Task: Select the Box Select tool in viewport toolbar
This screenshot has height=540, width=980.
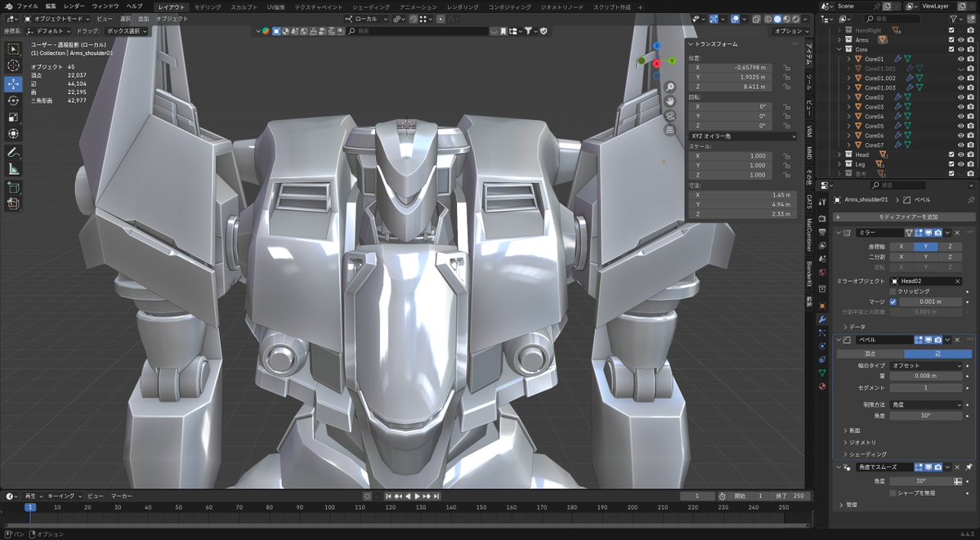Action: (x=13, y=49)
